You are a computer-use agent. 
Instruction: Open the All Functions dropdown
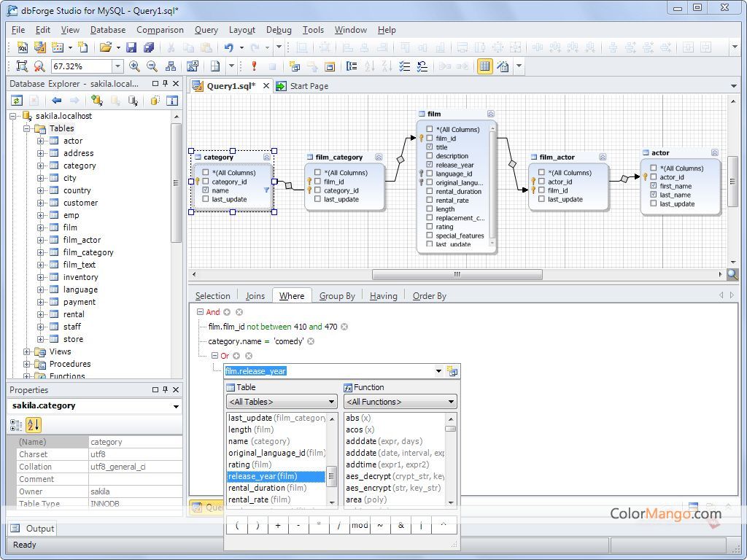pyautogui.click(x=451, y=402)
